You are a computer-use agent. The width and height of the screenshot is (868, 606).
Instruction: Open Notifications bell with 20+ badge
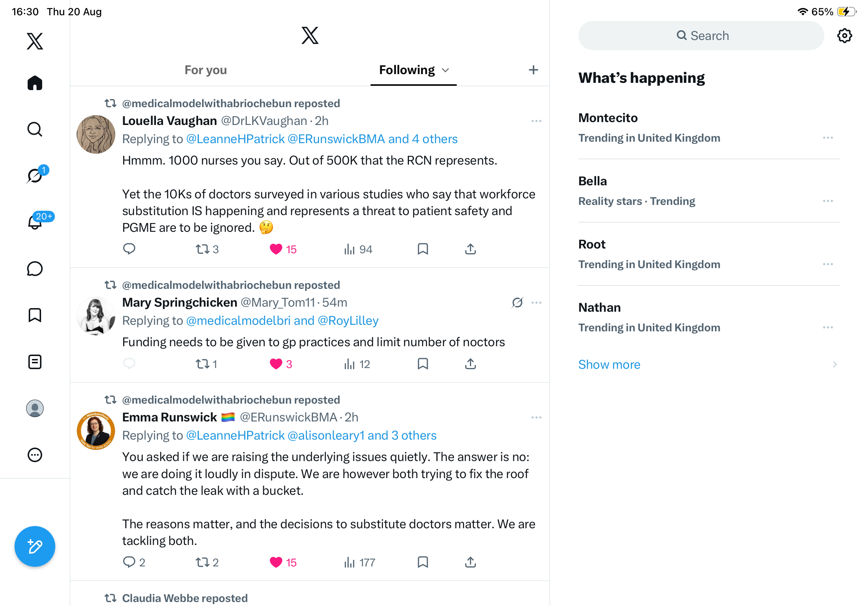click(x=35, y=222)
